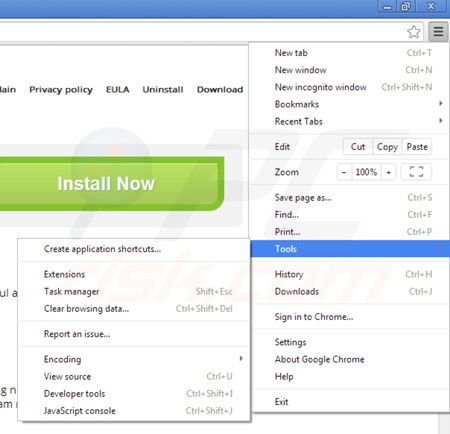Expand the Bookmarks submenu arrow
The image size is (450, 434).
click(441, 104)
